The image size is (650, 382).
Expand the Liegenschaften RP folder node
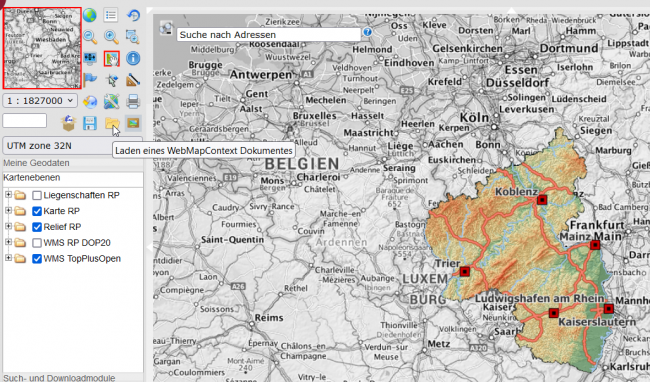(x=8, y=194)
